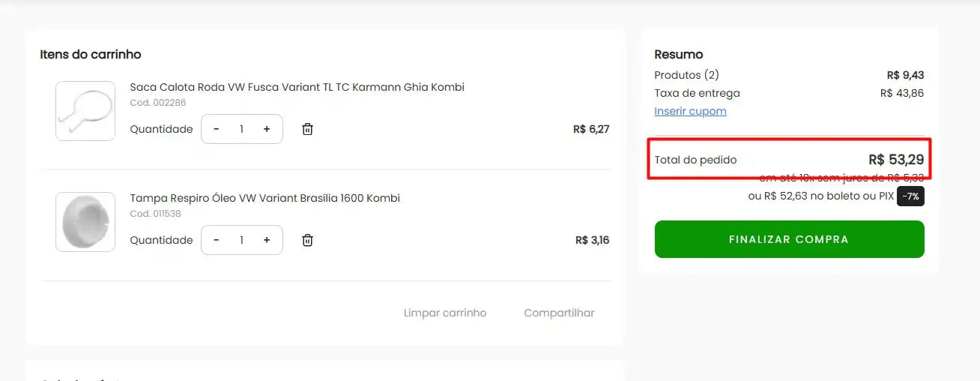Increase quantity of Tampa Respiro Óleo

(267, 240)
